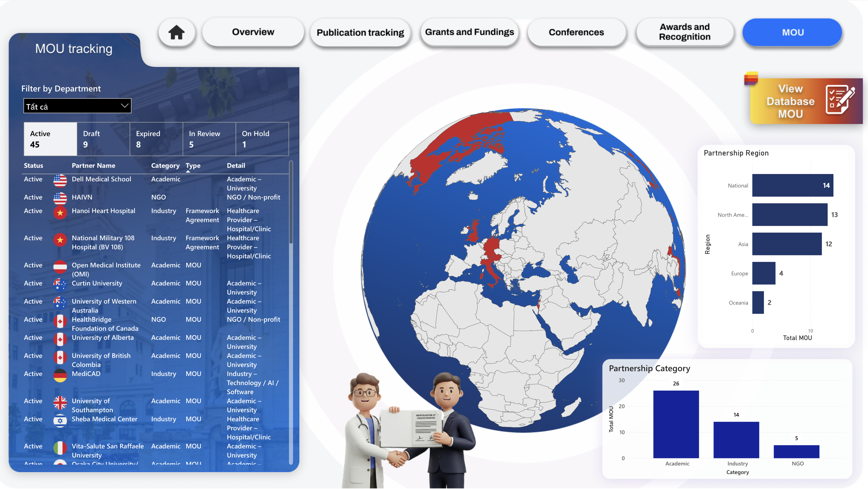The height and width of the screenshot is (489, 868).
Task: Click the Israel flag beside Sheba Medical Center
Action: tap(60, 421)
